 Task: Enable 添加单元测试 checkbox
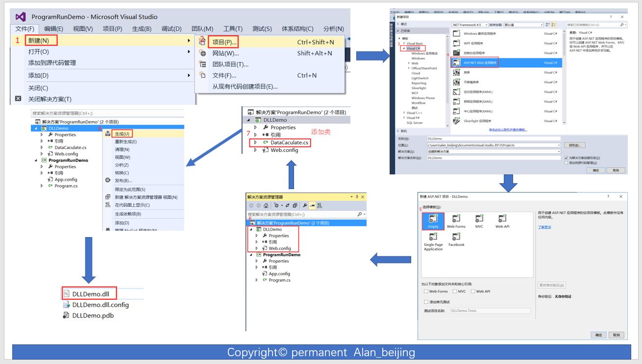426,302
